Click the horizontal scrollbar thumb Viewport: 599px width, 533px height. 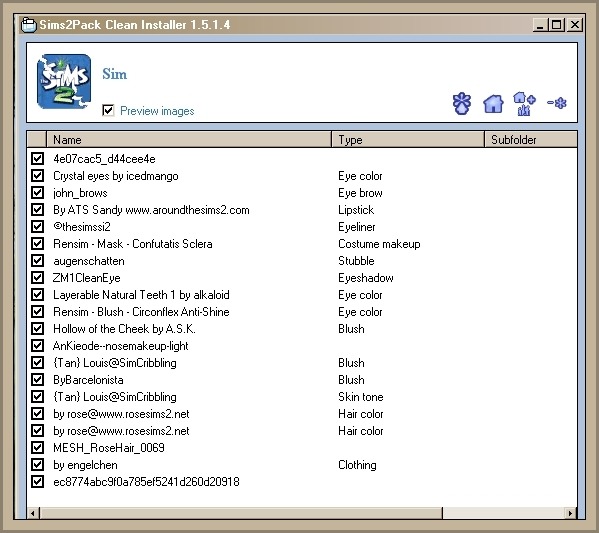pos(241,513)
